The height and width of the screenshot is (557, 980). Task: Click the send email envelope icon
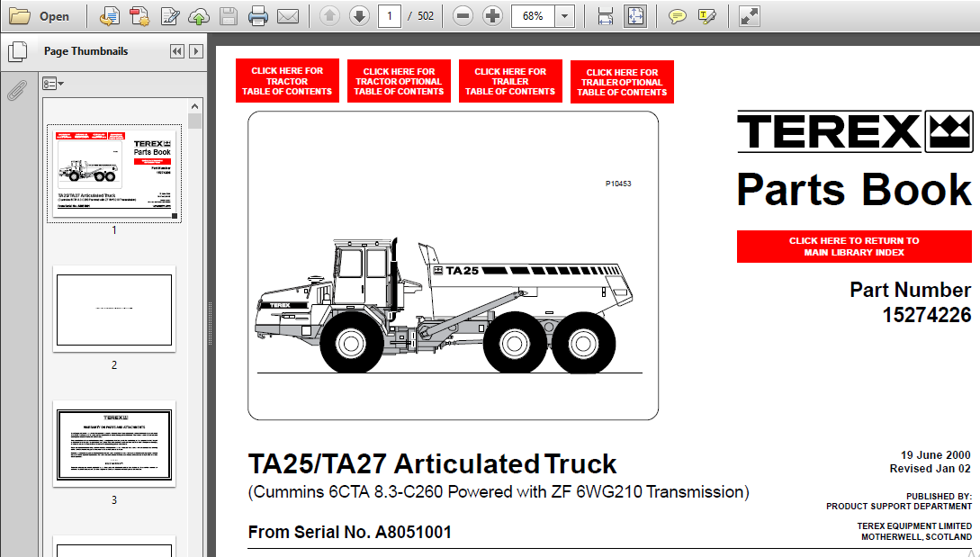click(x=287, y=16)
